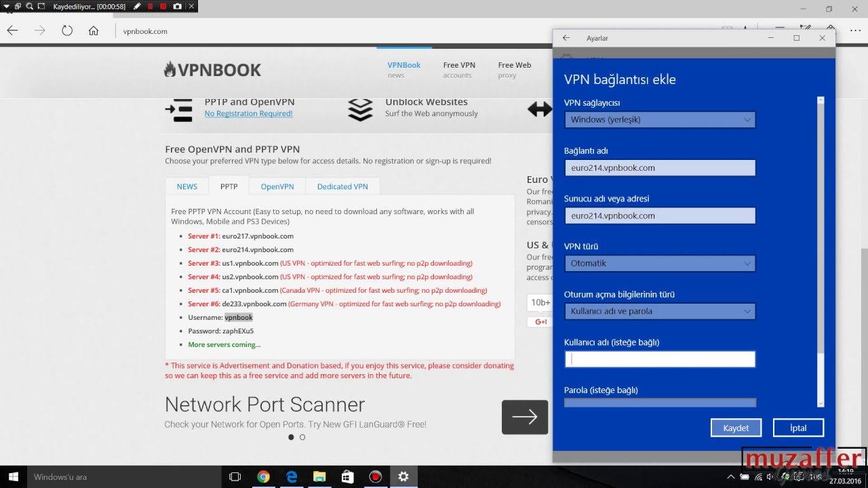Open the Store from taskbar

tap(348, 477)
